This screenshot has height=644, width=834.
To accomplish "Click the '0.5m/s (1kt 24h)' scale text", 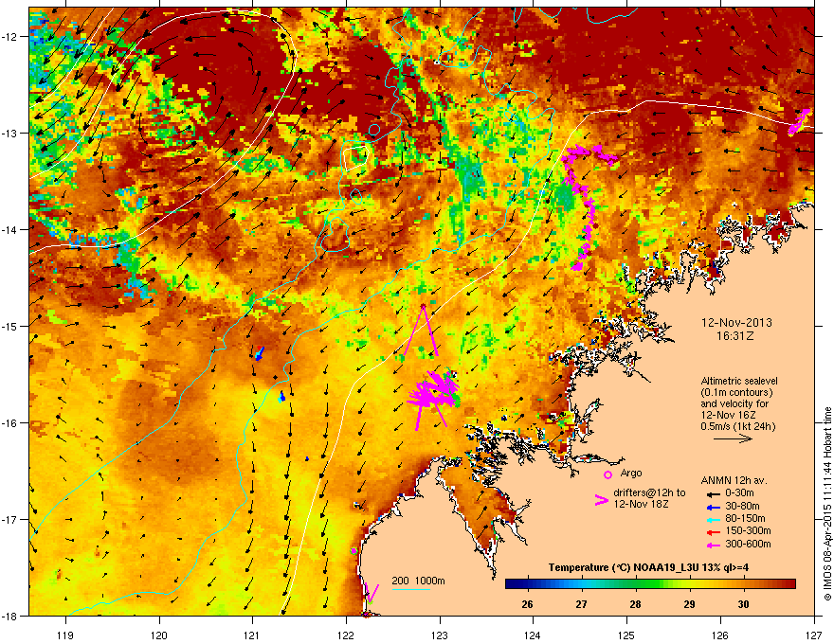I will tap(738, 426).
